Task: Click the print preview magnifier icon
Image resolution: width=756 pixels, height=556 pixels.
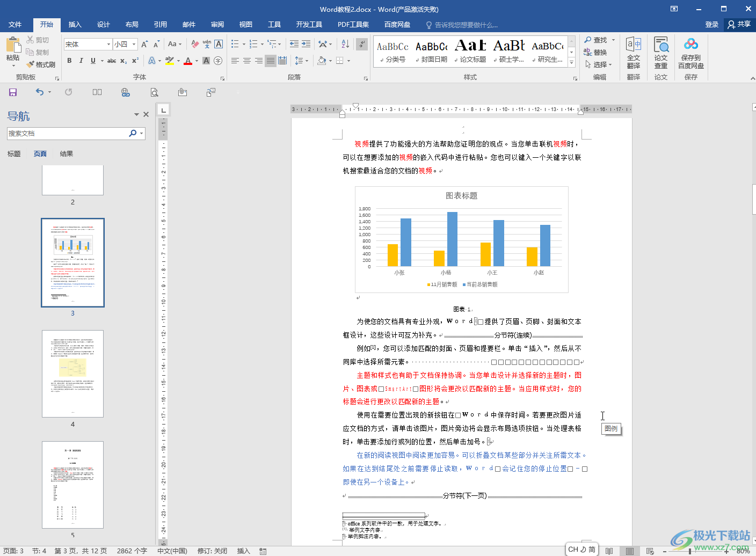Action: point(154,92)
